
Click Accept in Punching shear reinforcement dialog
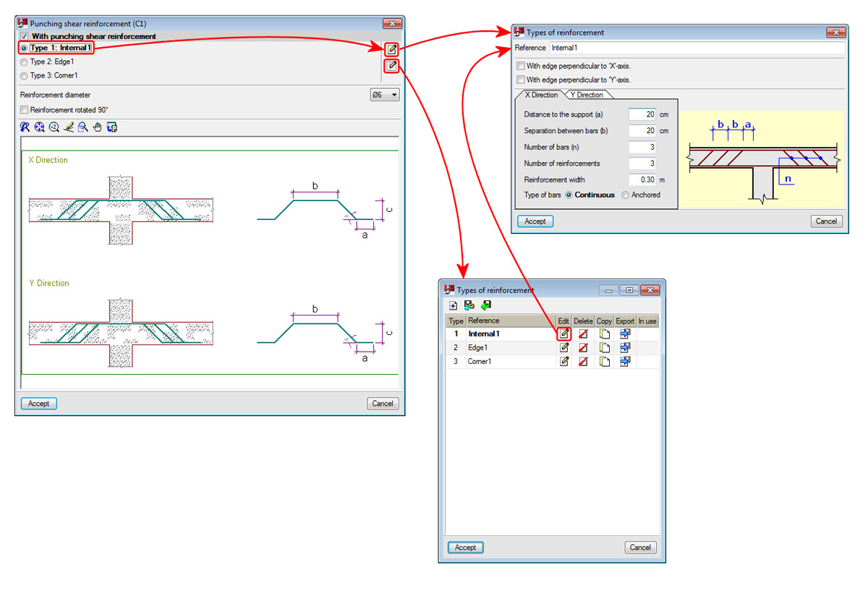pos(39,404)
